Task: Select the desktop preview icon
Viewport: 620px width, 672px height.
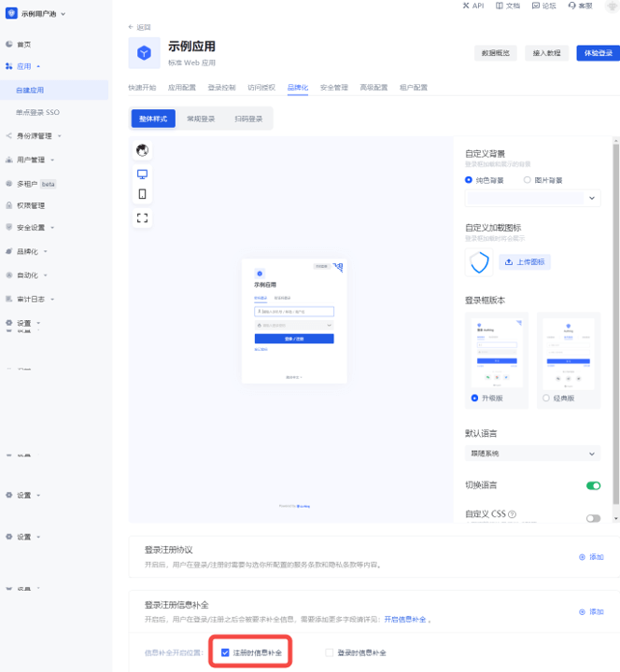Action: pos(142,175)
